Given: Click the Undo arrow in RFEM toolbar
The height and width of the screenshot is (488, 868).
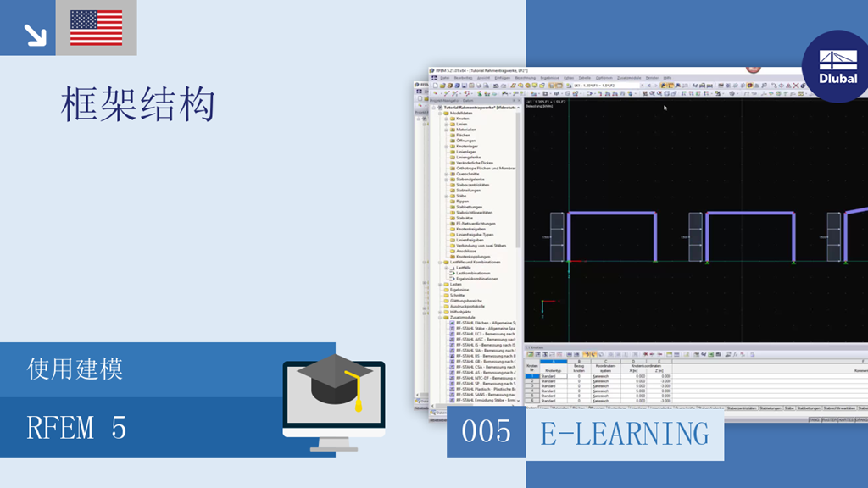Looking at the screenshot, I should click(x=495, y=86).
